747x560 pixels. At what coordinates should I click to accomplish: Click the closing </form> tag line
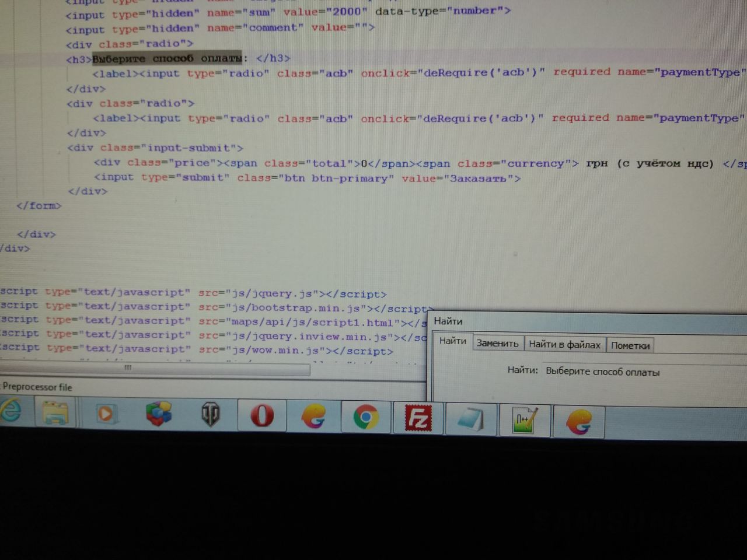click(39, 205)
